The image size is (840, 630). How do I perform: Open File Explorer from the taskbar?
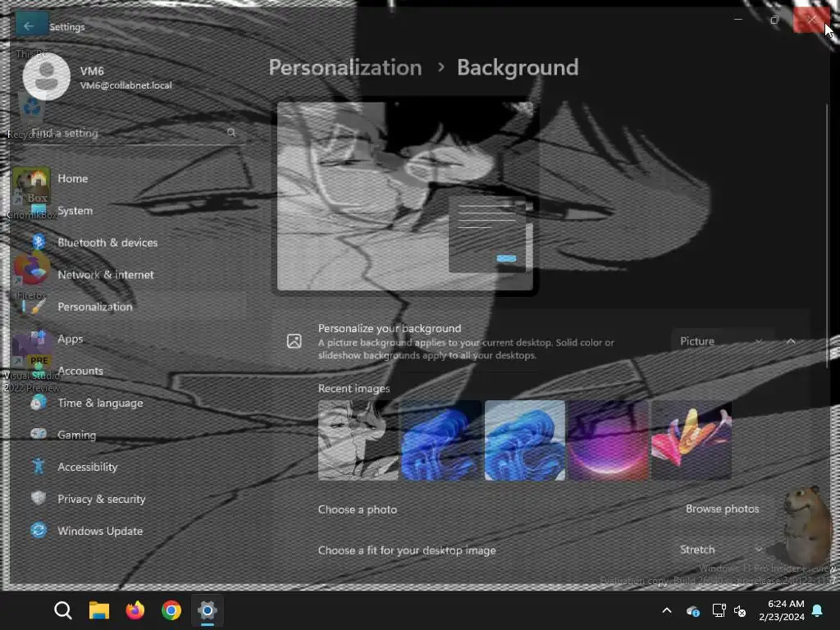(99, 610)
